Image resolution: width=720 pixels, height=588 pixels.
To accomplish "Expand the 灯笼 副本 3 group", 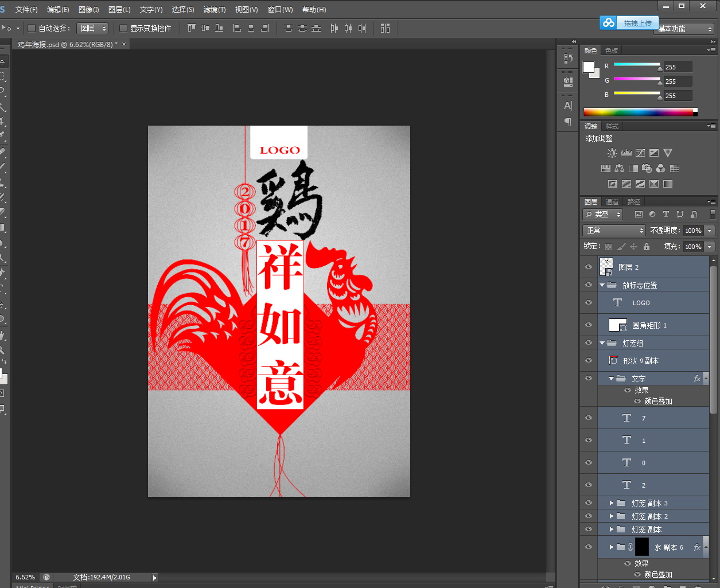I will 612,503.
